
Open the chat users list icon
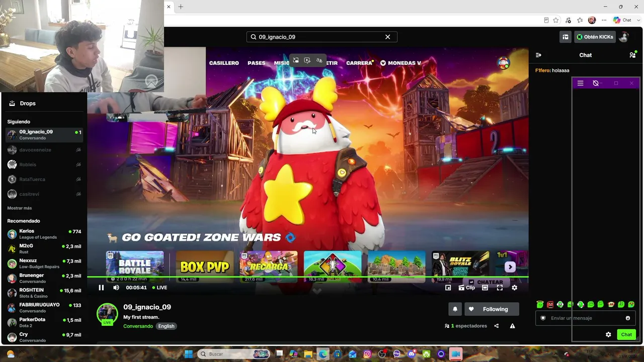point(632,55)
